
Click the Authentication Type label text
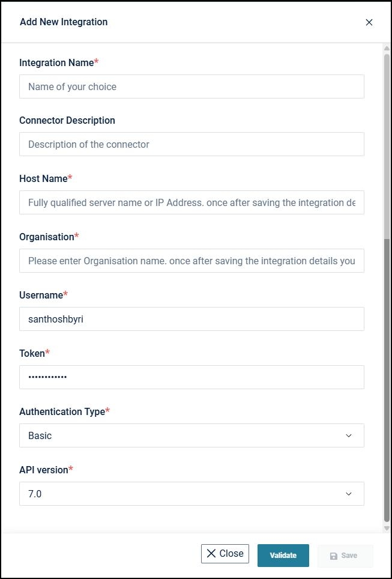click(x=62, y=411)
